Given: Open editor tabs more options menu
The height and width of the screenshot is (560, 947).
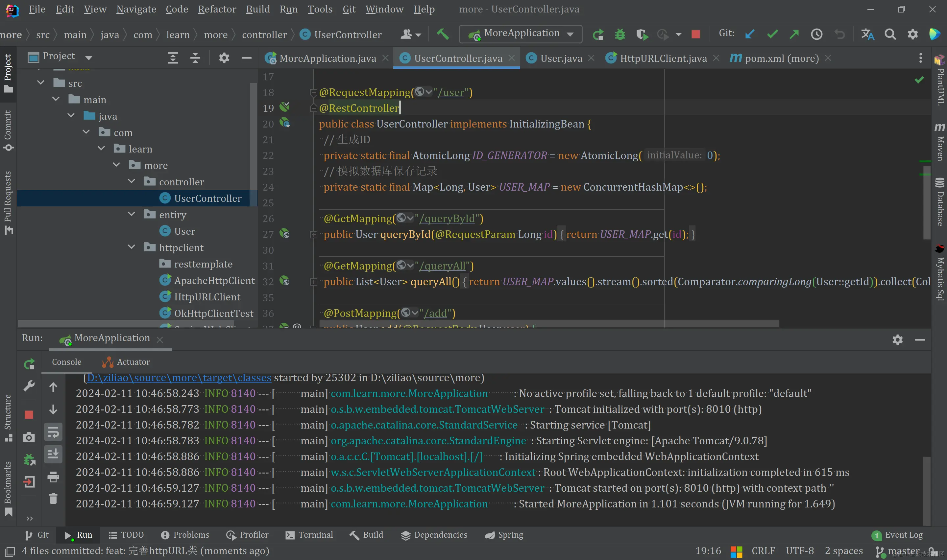Looking at the screenshot, I should click(x=921, y=58).
